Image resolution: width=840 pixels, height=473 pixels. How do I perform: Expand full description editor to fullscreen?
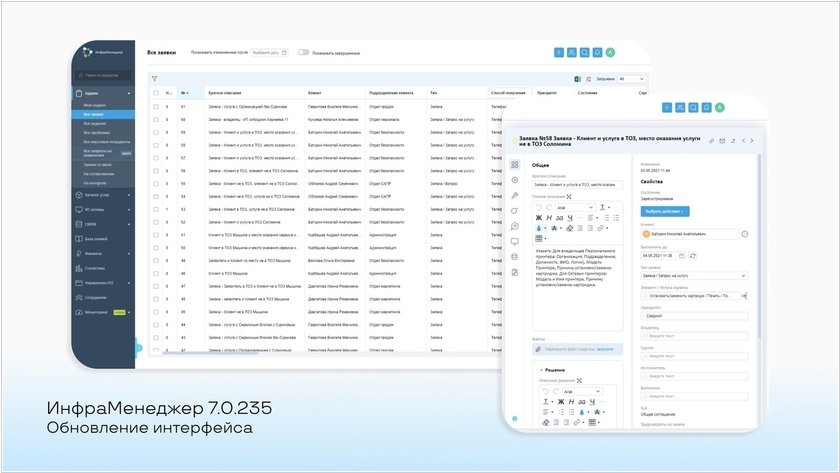tap(569, 197)
